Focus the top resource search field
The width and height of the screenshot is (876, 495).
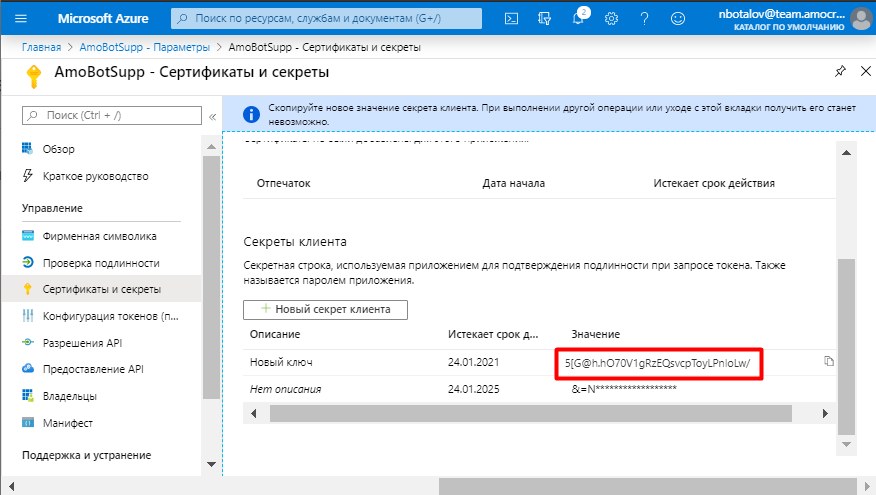[326, 18]
